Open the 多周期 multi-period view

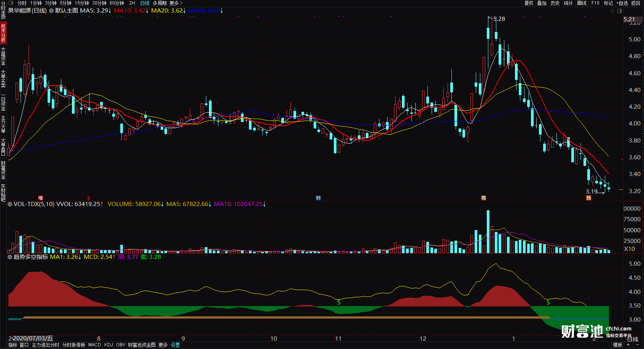159,3
